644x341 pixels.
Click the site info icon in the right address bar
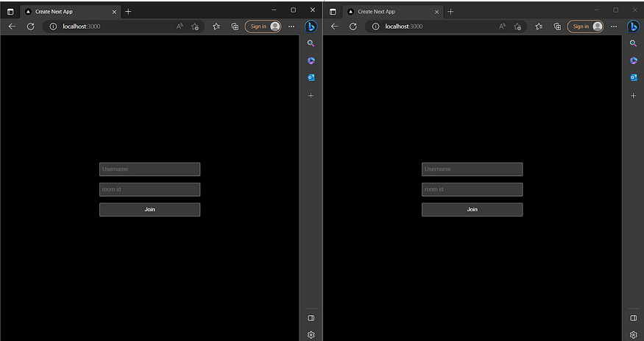click(x=375, y=27)
